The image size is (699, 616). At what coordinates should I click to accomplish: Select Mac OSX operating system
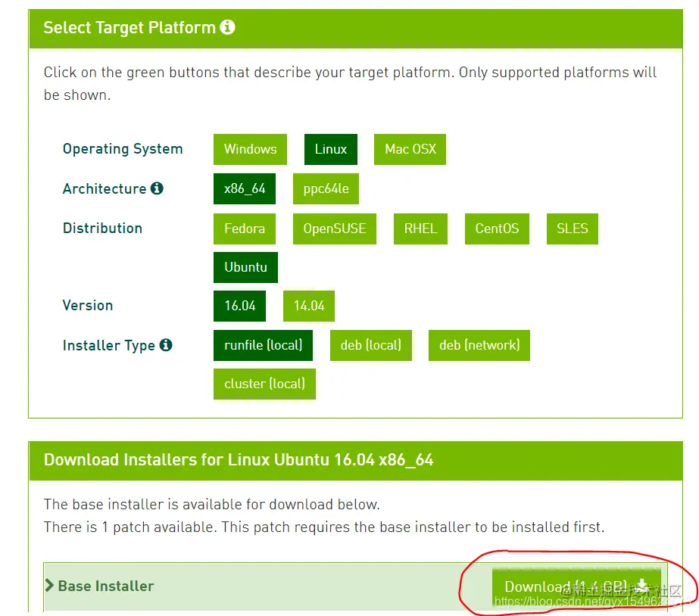click(410, 149)
